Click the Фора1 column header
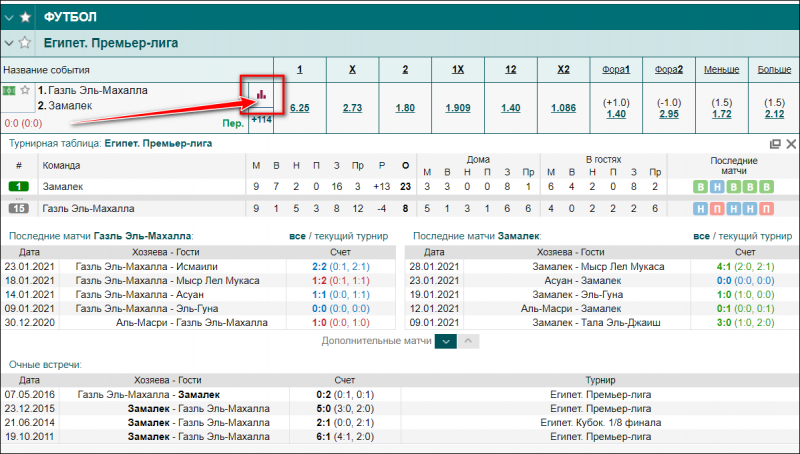This screenshot has height=454, width=800. click(x=616, y=70)
